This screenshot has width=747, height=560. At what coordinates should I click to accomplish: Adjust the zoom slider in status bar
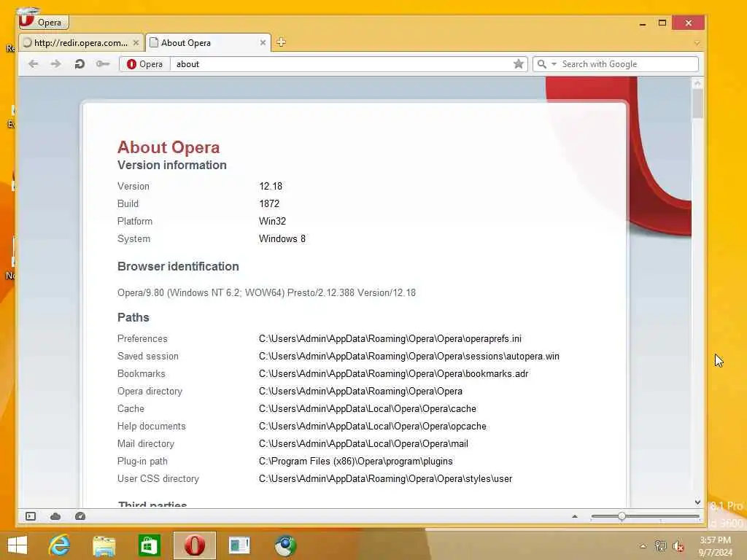[622, 516]
